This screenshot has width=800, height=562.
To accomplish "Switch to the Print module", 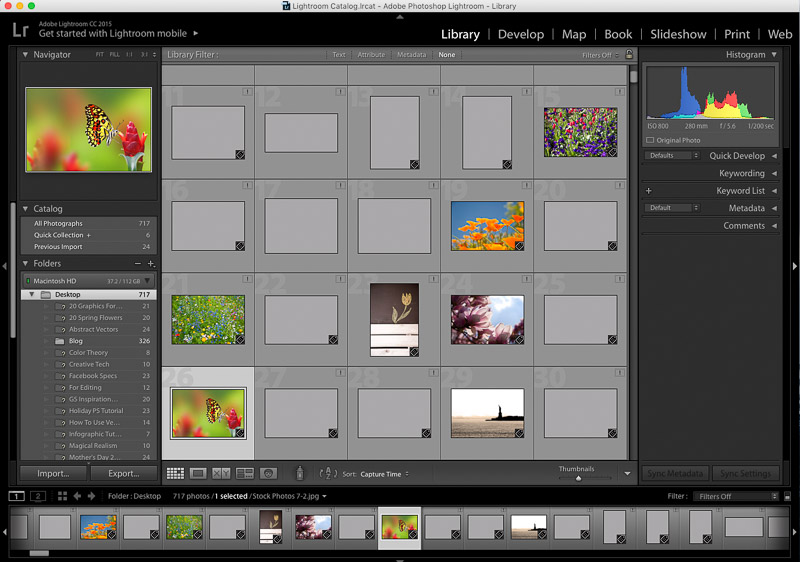I will point(737,34).
